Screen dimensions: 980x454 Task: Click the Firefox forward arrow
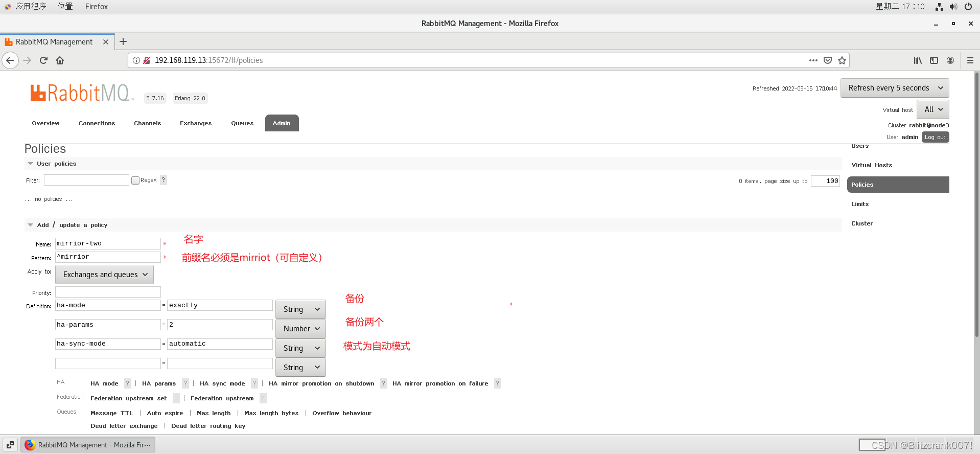28,60
